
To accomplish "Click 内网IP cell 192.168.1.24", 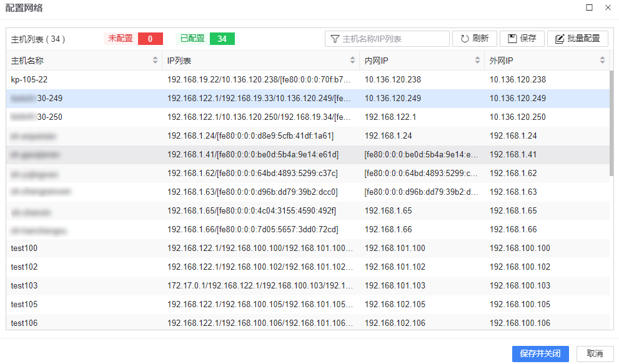I will click(x=388, y=136).
